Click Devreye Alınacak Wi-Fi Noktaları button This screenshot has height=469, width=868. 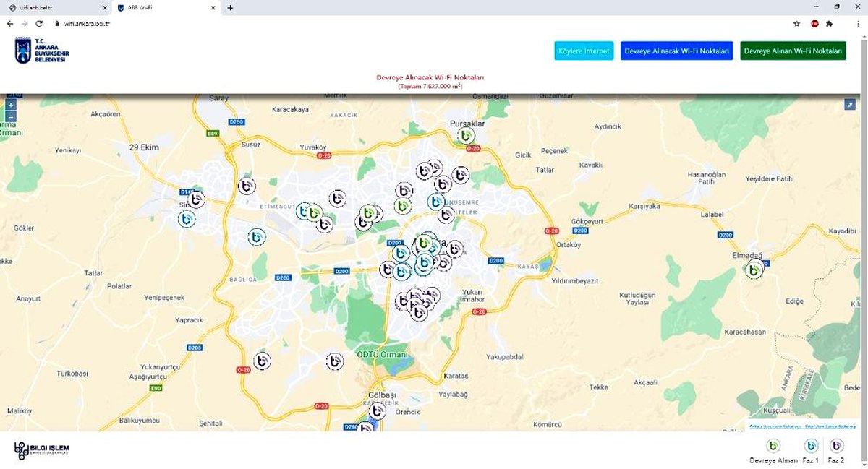tap(677, 51)
